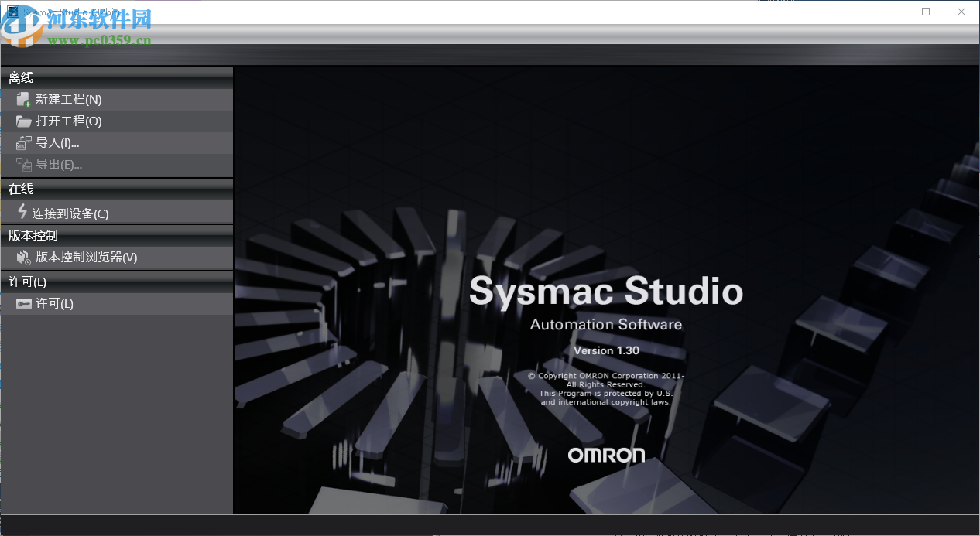The width and height of the screenshot is (980, 536).
Task: Minimize the Sysmac Studio window
Action: tap(889, 12)
